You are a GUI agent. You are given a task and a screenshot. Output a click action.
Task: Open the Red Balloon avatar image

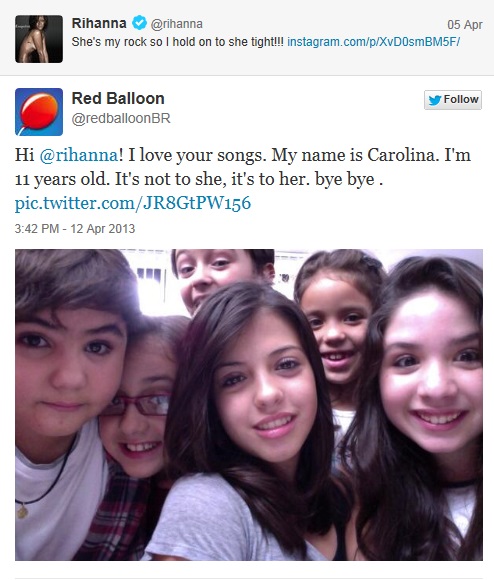[x=39, y=112]
